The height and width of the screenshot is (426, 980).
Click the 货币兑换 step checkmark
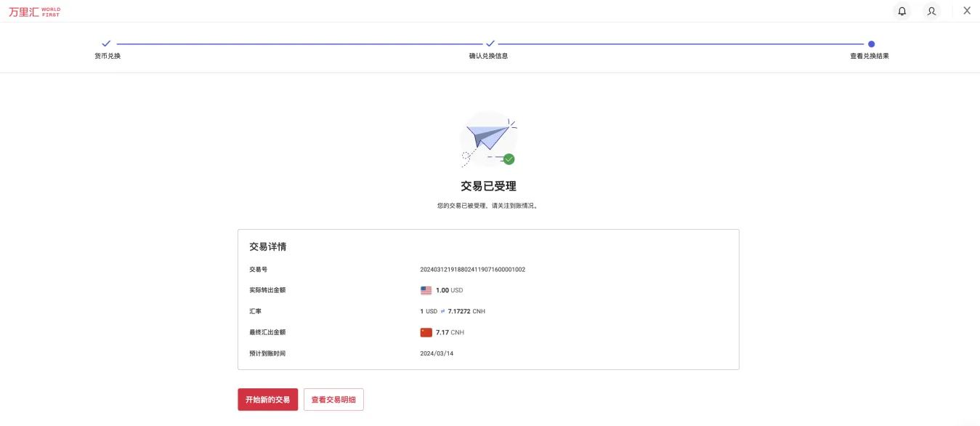107,44
